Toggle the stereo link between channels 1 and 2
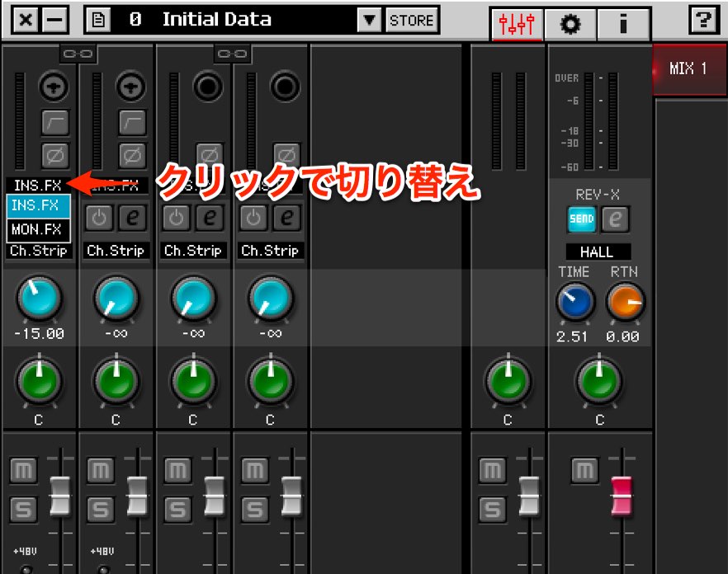This screenshot has width=728, height=574. click(78, 54)
